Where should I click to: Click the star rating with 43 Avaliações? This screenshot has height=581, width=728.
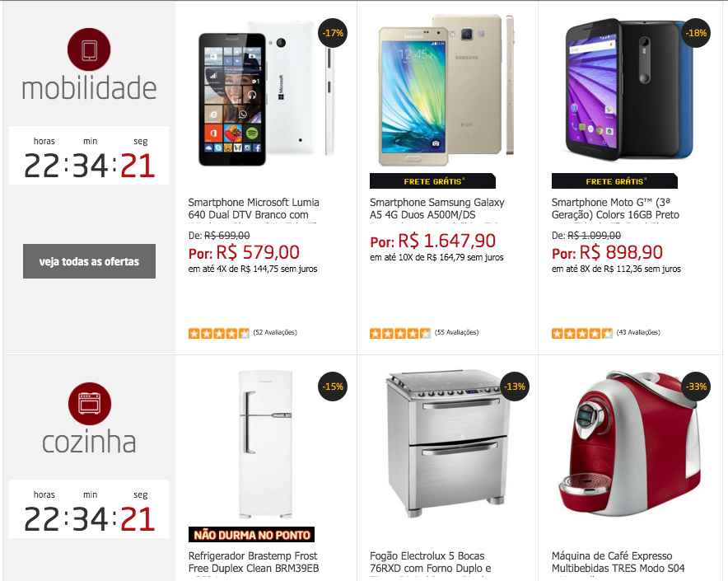(581, 333)
